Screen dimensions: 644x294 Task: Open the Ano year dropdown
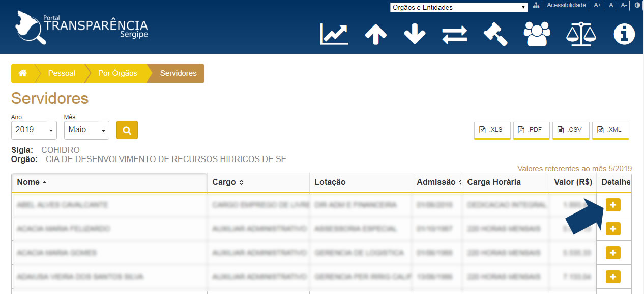pos(34,130)
